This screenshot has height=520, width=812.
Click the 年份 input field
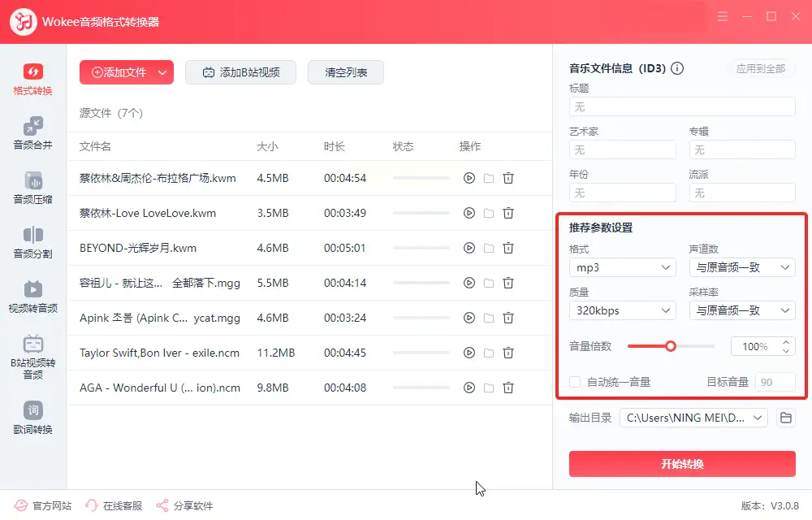623,193
